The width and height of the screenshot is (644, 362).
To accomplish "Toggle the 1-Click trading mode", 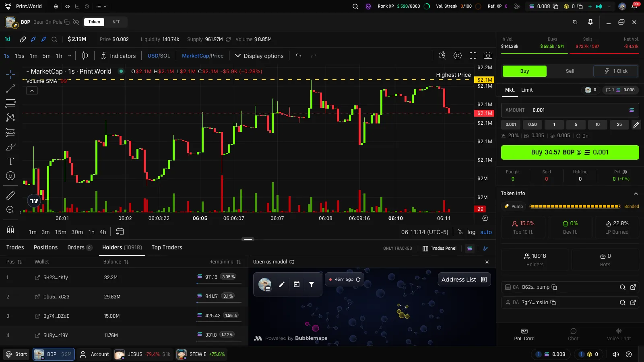I will tap(616, 71).
